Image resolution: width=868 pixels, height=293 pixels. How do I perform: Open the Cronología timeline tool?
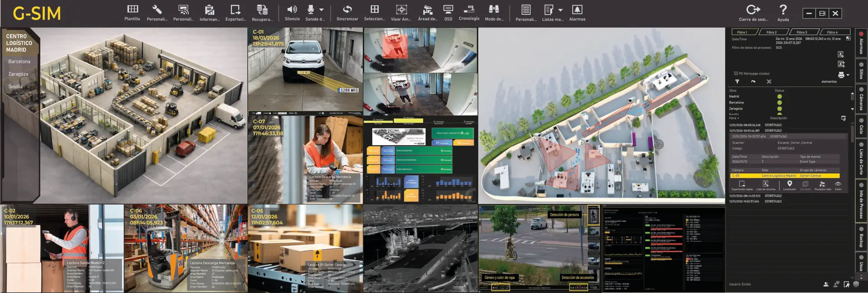click(x=469, y=13)
